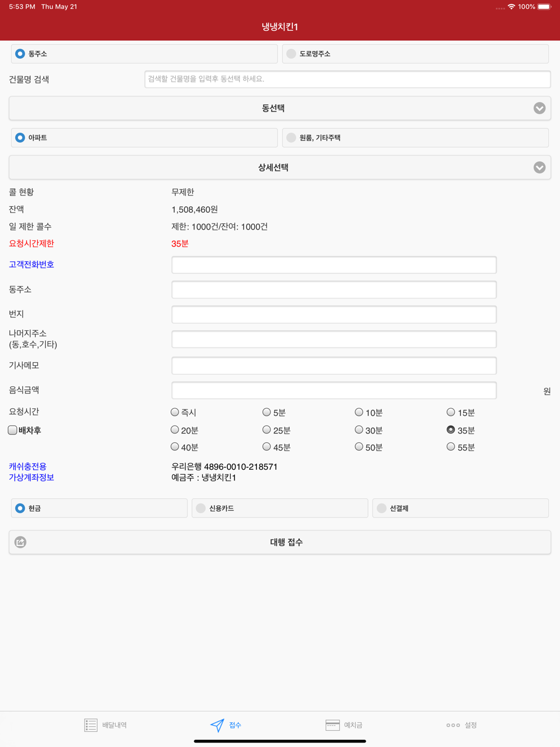This screenshot has width=560, height=747.
Task: Tap the 접수 paper plane icon
Action: [x=217, y=725]
